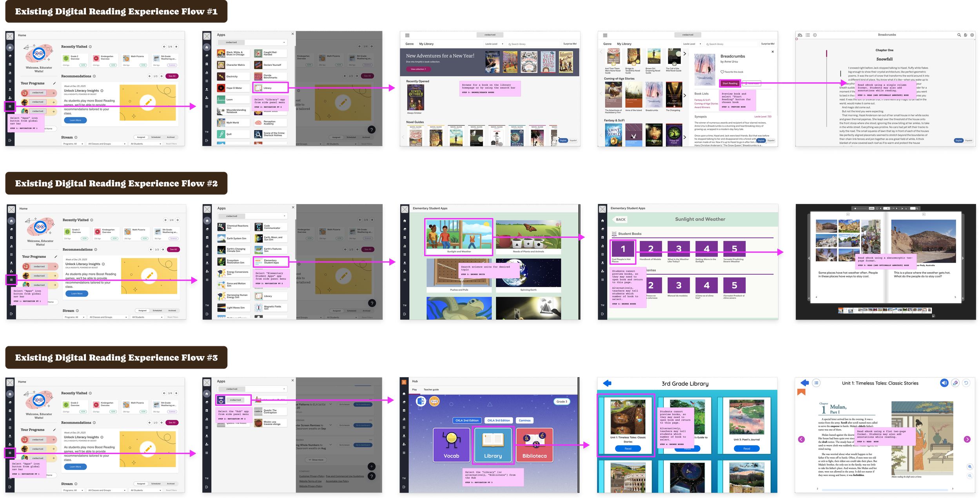Go back from 3rd Grade Library
The width and height of the screenshot is (980, 499).
(607, 383)
